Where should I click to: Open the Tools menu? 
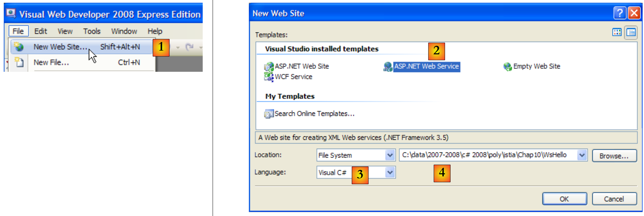pyautogui.click(x=92, y=31)
